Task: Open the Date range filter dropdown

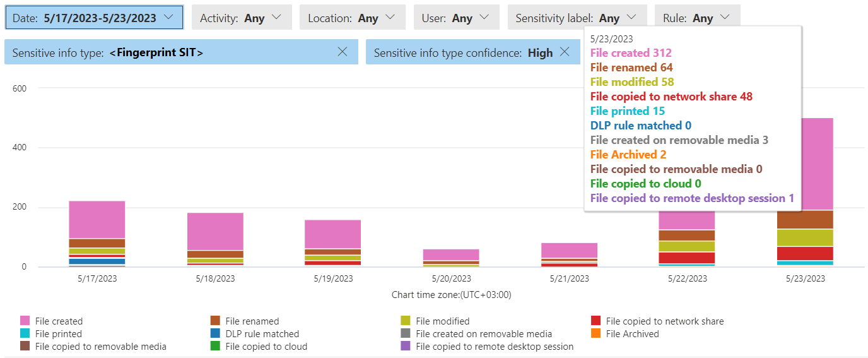Action: [x=94, y=18]
